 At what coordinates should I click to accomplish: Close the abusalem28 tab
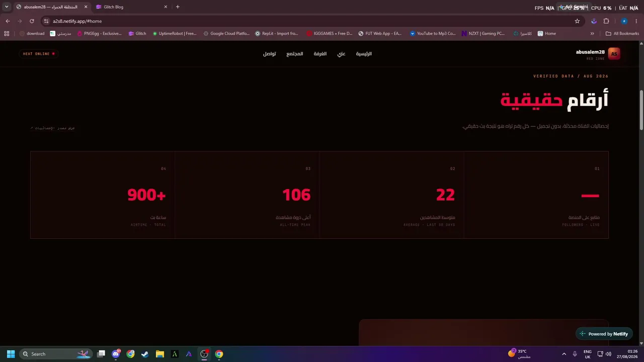point(86,7)
